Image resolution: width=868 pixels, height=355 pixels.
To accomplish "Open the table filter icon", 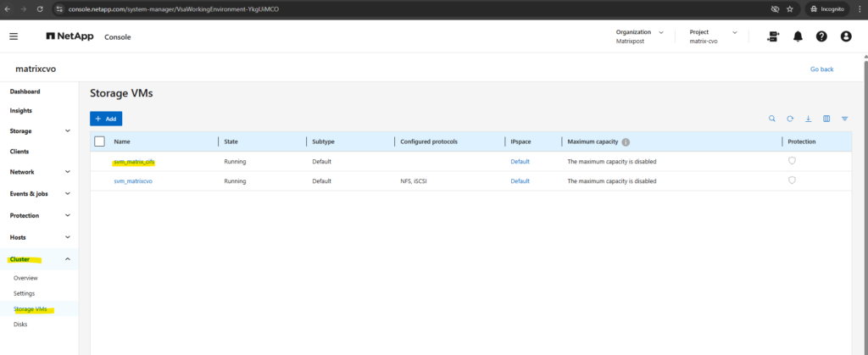I will (x=844, y=119).
